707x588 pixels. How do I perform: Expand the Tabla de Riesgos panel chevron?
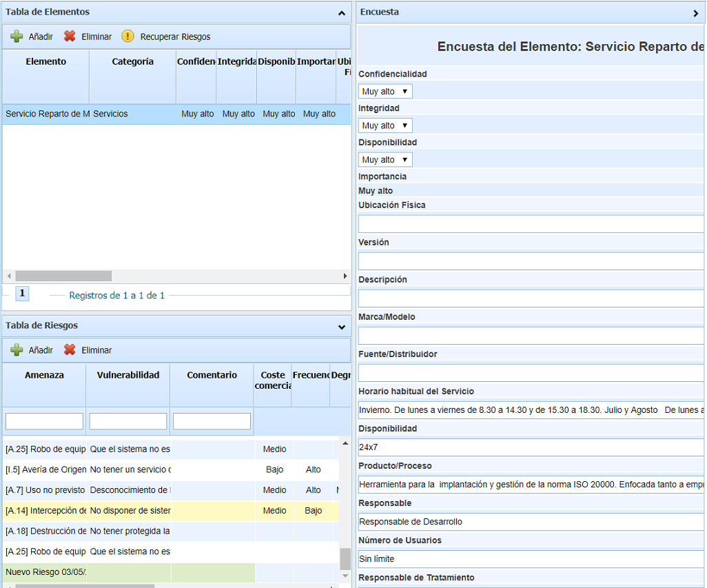coord(342,326)
